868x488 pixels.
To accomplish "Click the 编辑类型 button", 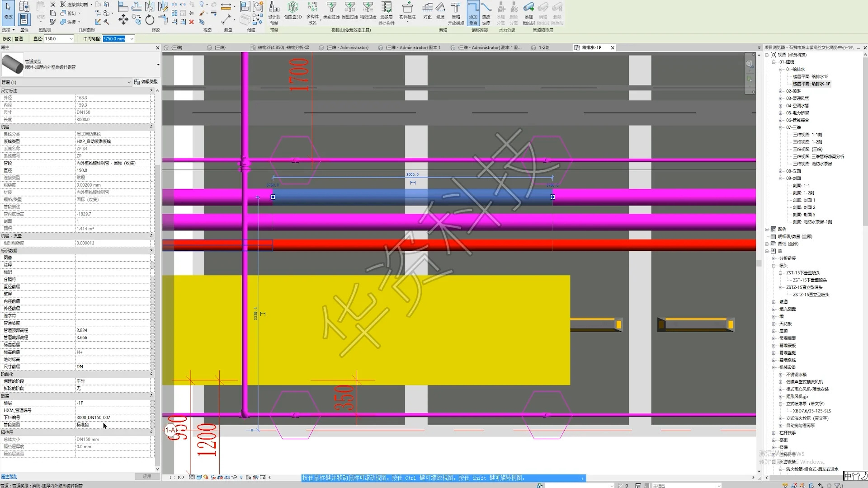I will [146, 82].
